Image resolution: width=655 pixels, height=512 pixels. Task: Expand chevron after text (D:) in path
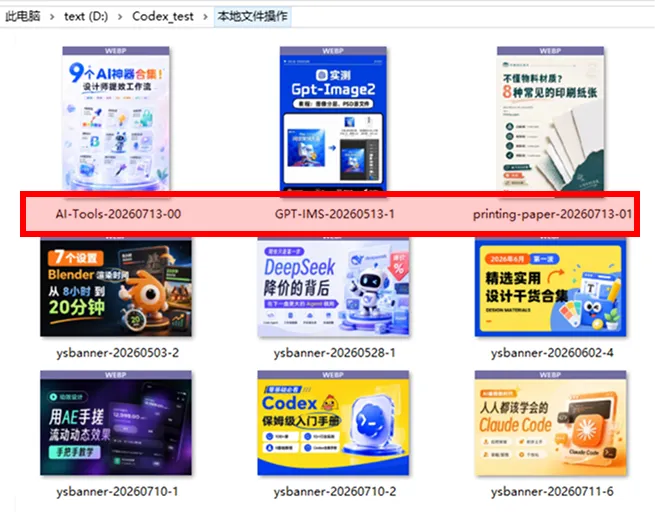(x=120, y=17)
